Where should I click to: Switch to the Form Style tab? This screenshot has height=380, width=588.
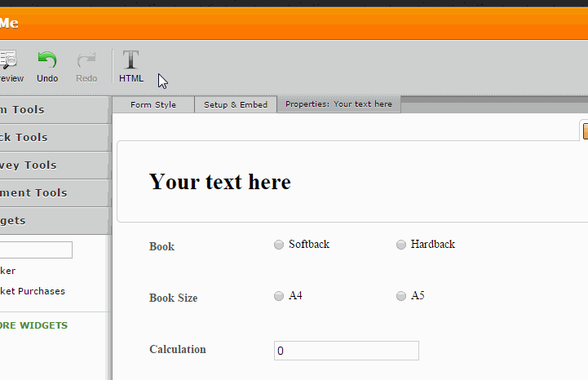(153, 104)
